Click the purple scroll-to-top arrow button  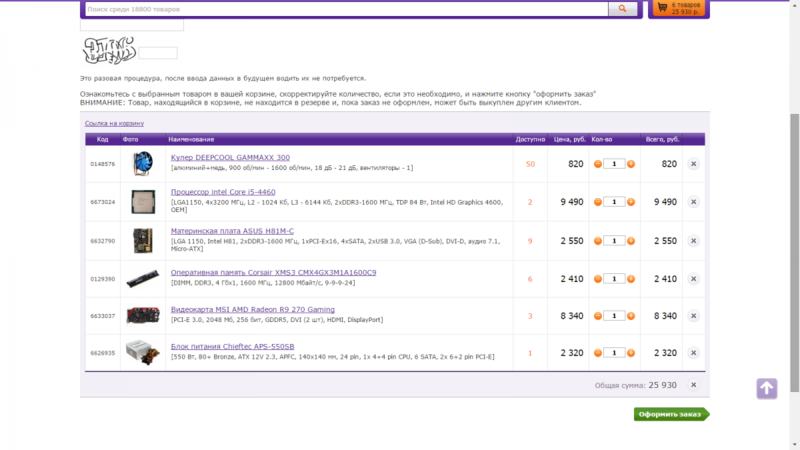tap(766, 388)
